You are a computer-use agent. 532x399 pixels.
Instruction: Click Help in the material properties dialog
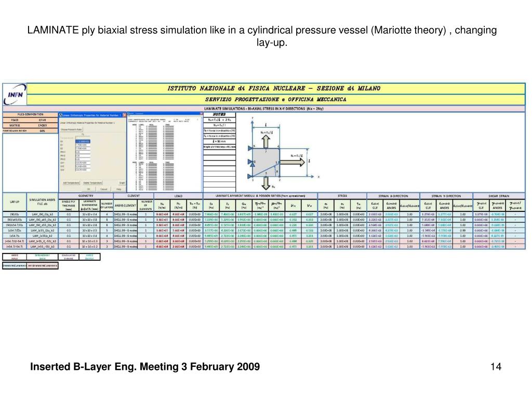(119, 189)
